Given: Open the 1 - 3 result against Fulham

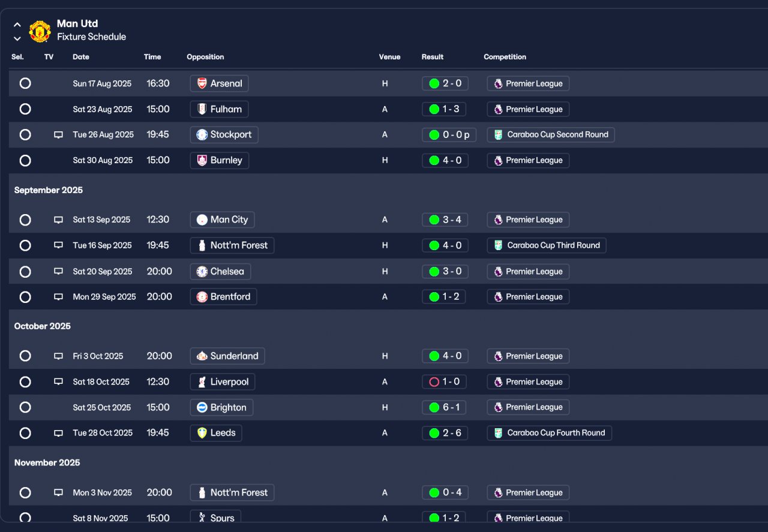Looking at the screenshot, I should (445, 109).
